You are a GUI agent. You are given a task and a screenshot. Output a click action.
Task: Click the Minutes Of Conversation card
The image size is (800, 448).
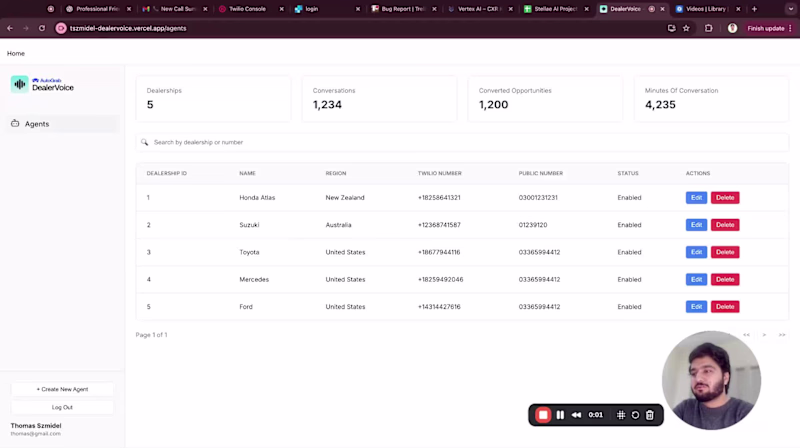[x=711, y=98]
